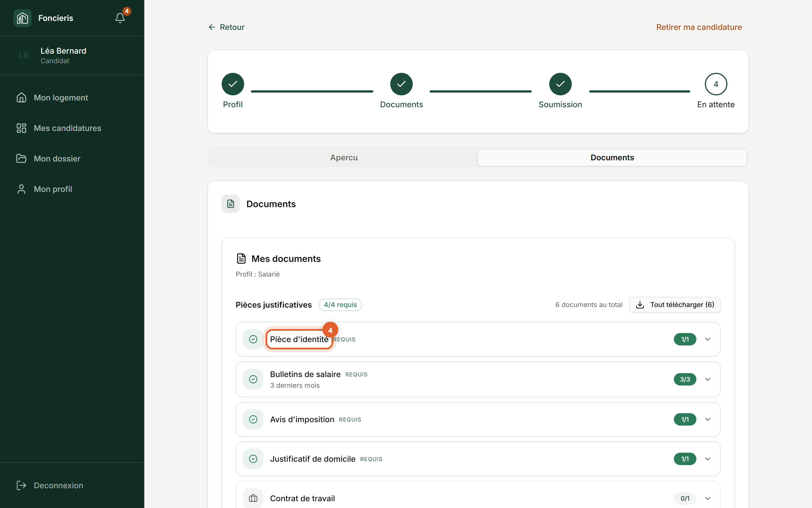Click the 0/1 count badge for Contrat de travail
This screenshot has width=812, height=508.
point(685,498)
